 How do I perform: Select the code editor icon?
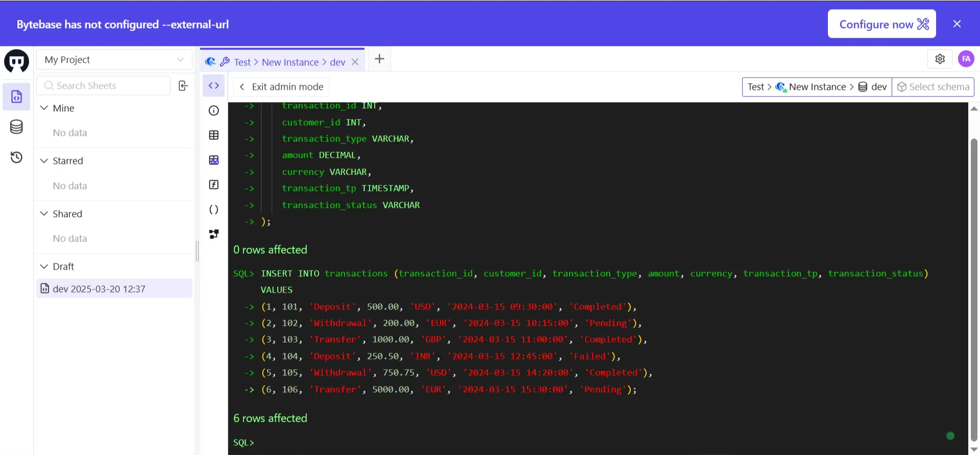click(x=214, y=86)
